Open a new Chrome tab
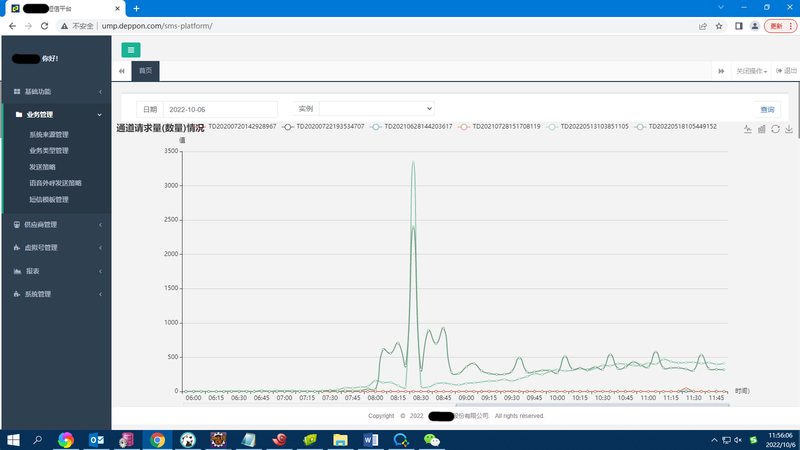The width and height of the screenshot is (800, 450). pyautogui.click(x=136, y=9)
